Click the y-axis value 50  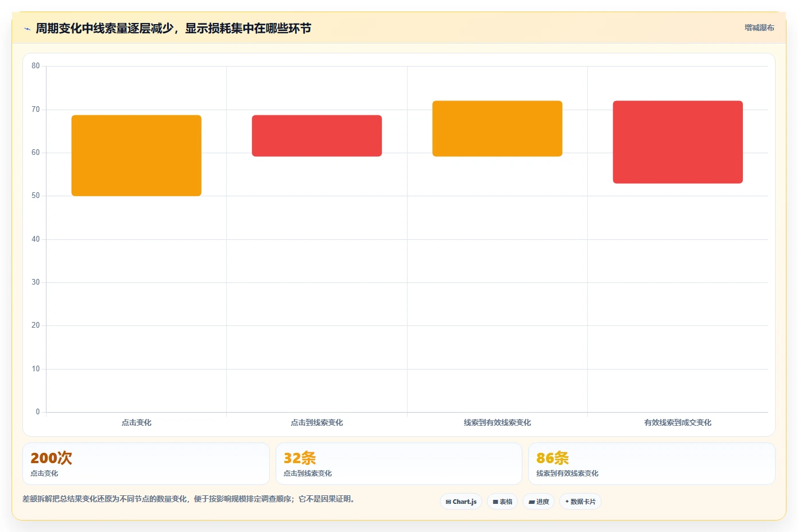click(x=36, y=196)
